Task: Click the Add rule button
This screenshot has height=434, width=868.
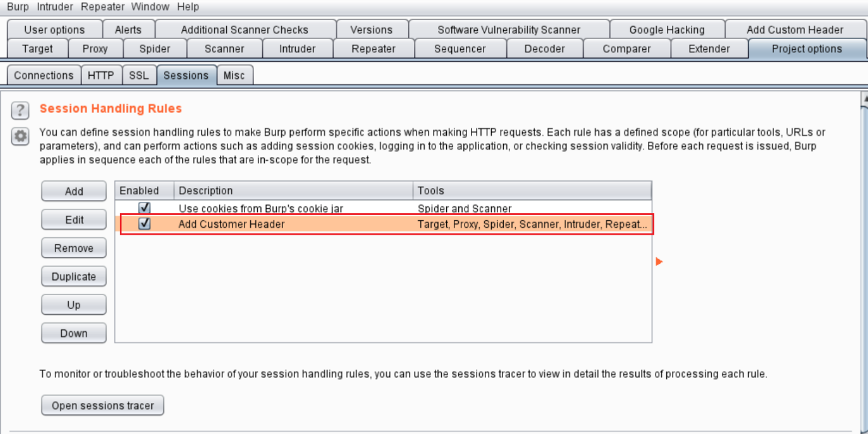Action: pyautogui.click(x=74, y=191)
